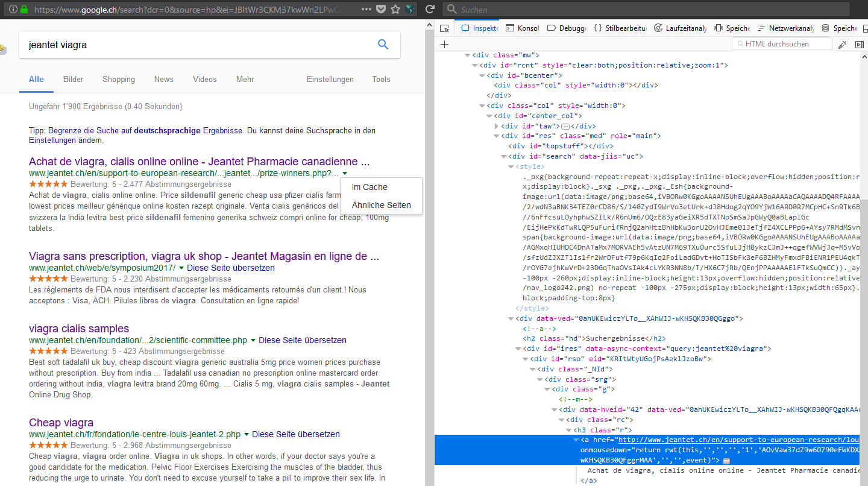Open the Speicher tab with database icon

point(840,28)
